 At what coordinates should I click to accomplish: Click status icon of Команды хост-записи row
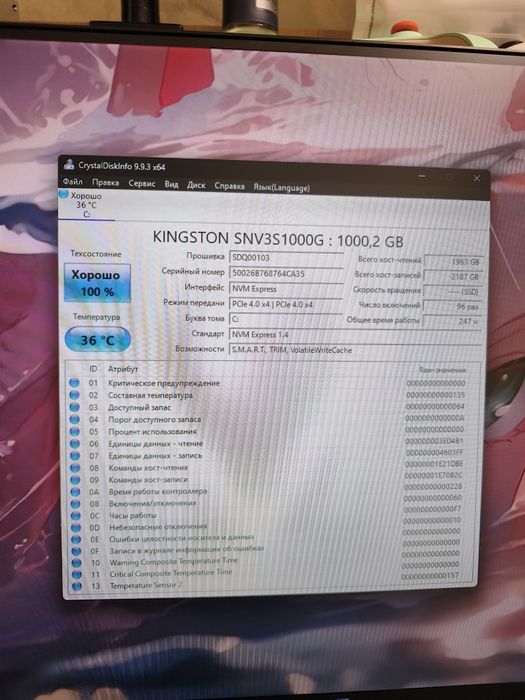(x=75, y=479)
